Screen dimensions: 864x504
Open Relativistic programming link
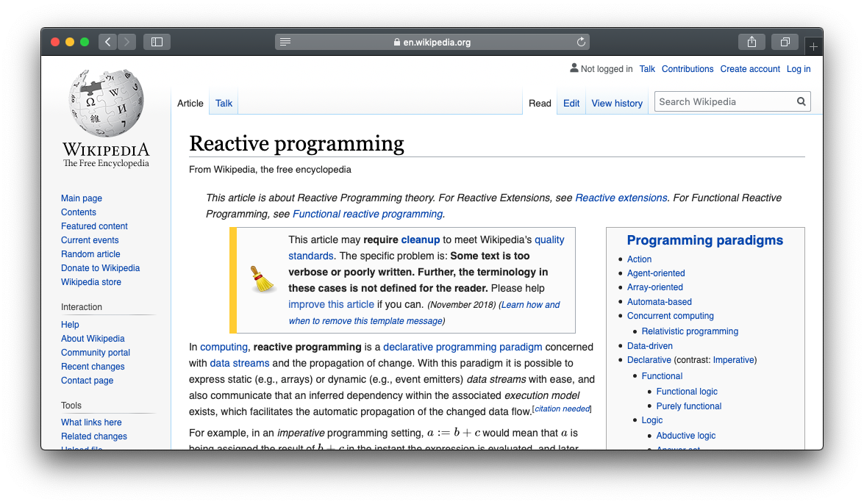tap(690, 331)
